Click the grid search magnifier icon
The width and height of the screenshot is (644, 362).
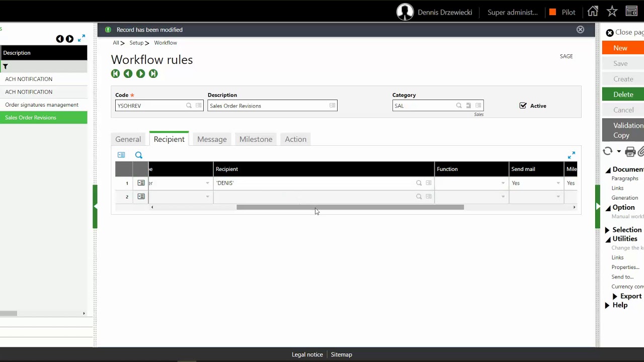(139, 155)
